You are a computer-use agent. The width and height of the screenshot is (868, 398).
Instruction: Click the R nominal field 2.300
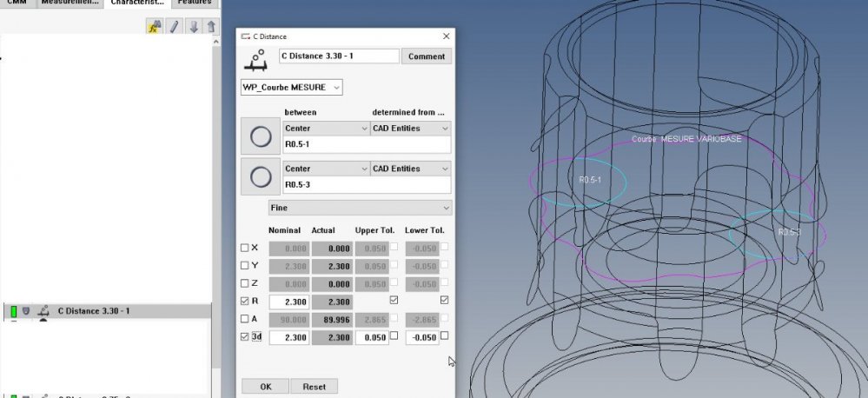click(x=289, y=302)
